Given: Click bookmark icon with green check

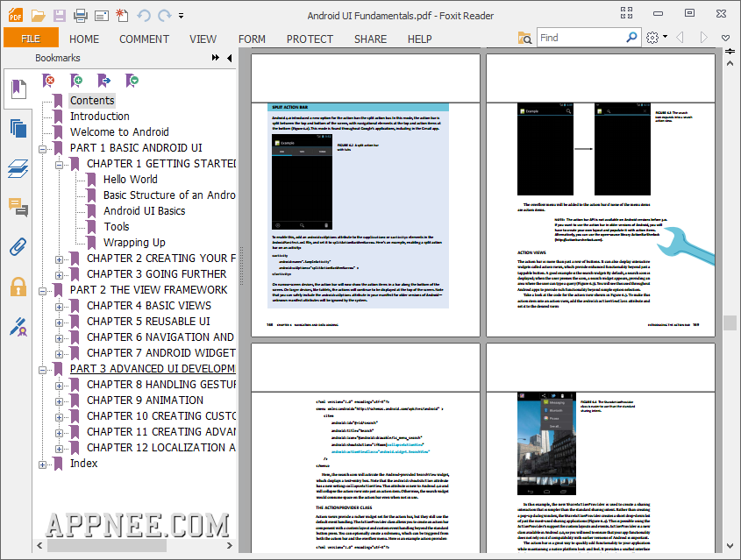Looking at the screenshot, I should [x=132, y=81].
